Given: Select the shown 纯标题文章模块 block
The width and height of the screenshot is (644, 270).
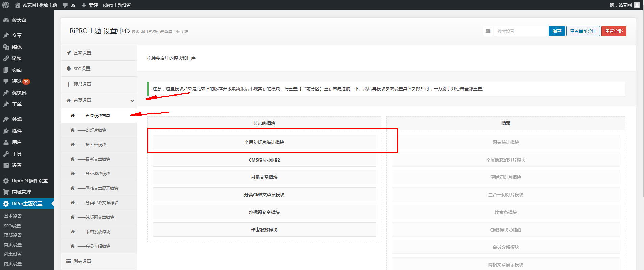Looking at the screenshot, I should [264, 212].
